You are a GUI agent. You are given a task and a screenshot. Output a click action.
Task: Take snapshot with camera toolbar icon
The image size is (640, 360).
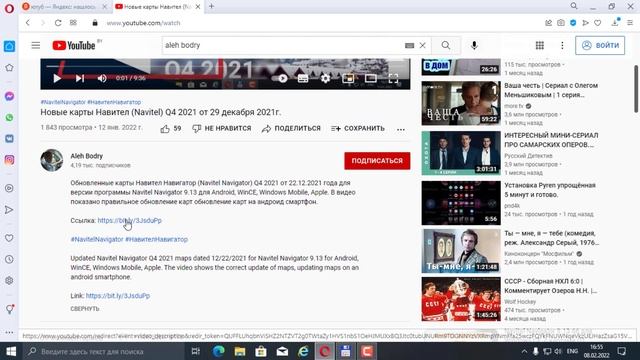(x=561, y=23)
